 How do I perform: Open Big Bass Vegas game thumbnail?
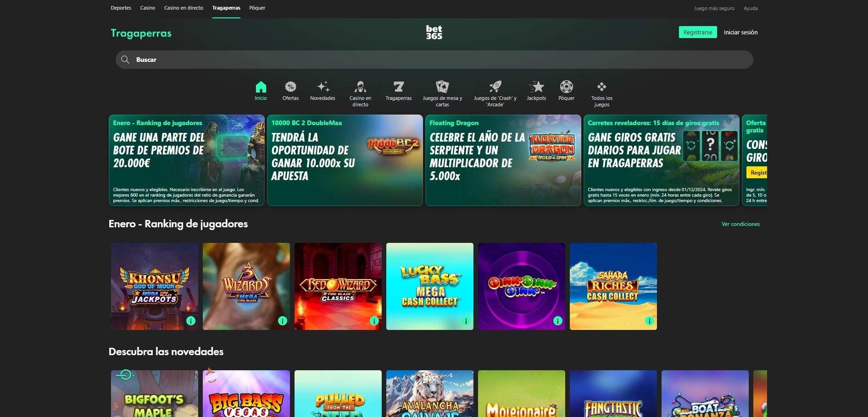(246, 394)
